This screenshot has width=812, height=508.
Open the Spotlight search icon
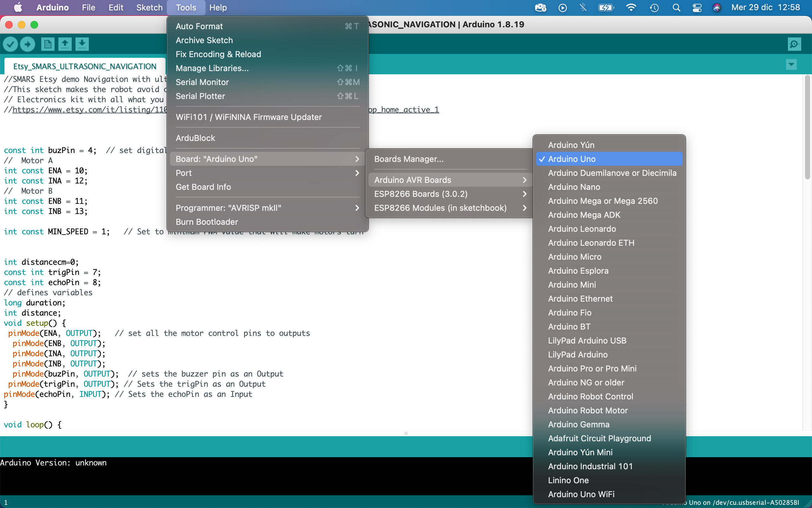677,7
